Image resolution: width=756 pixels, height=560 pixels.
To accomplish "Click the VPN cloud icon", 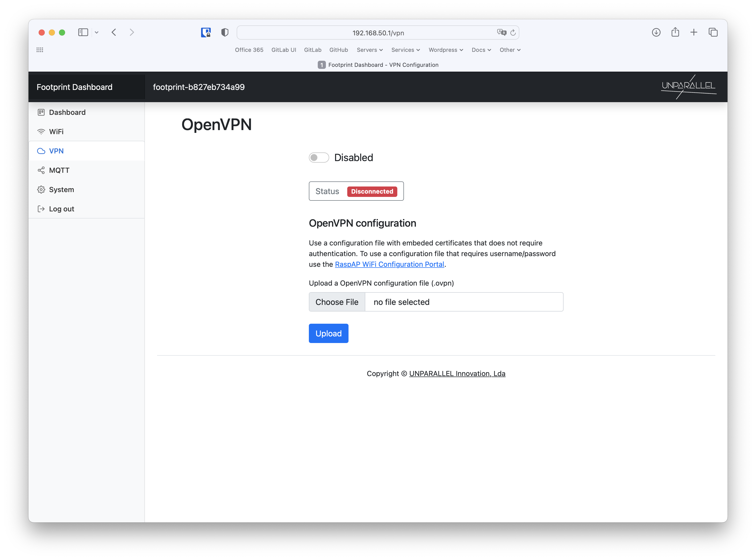I will (x=41, y=151).
